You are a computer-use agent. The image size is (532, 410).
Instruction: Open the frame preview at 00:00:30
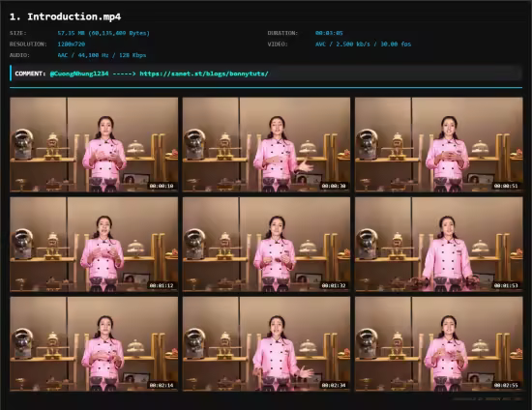[x=266, y=145]
